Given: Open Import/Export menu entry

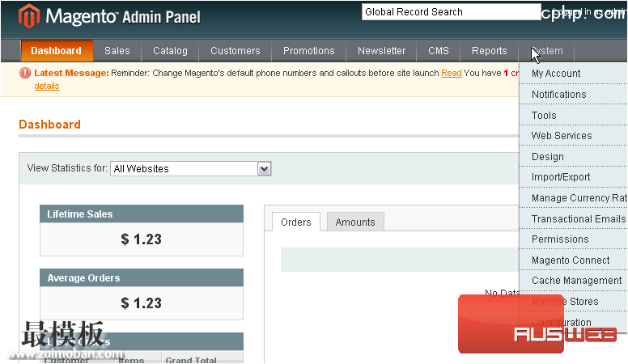Looking at the screenshot, I should click(574, 177).
